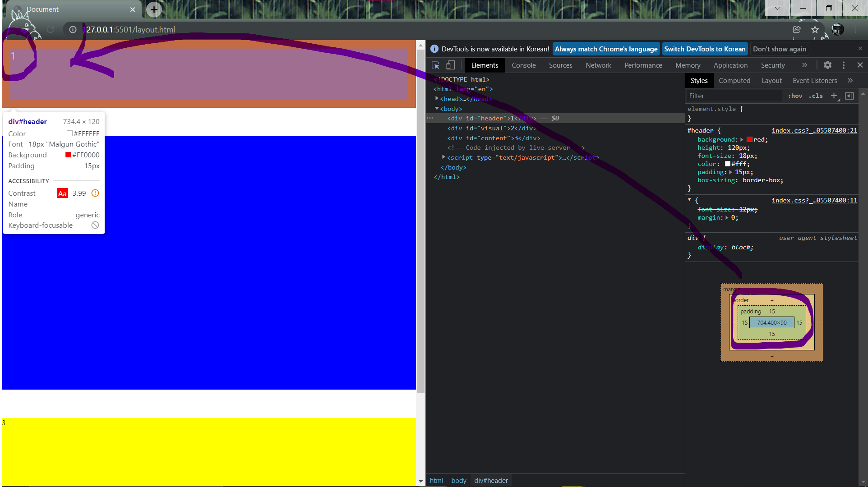The image size is (868, 487).
Task: Open the Computed styles tab
Action: coord(734,81)
